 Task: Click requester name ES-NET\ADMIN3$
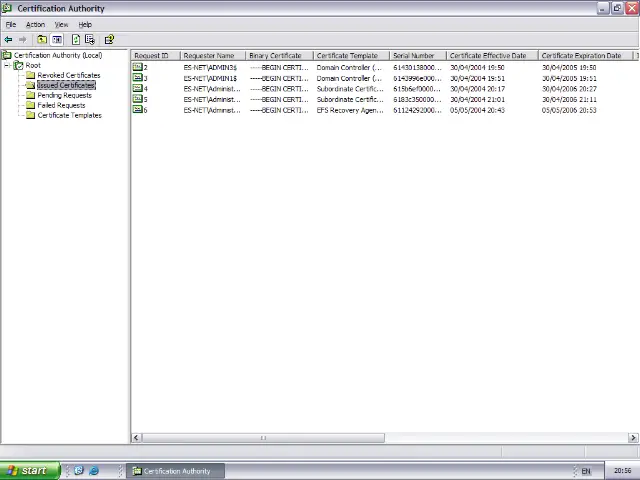pos(210,67)
